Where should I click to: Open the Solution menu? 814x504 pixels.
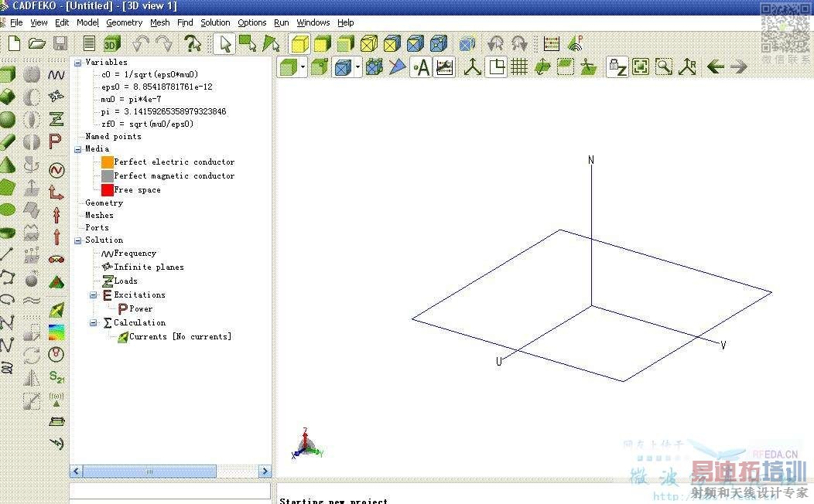pyautogui.click(x=215, y=22)
